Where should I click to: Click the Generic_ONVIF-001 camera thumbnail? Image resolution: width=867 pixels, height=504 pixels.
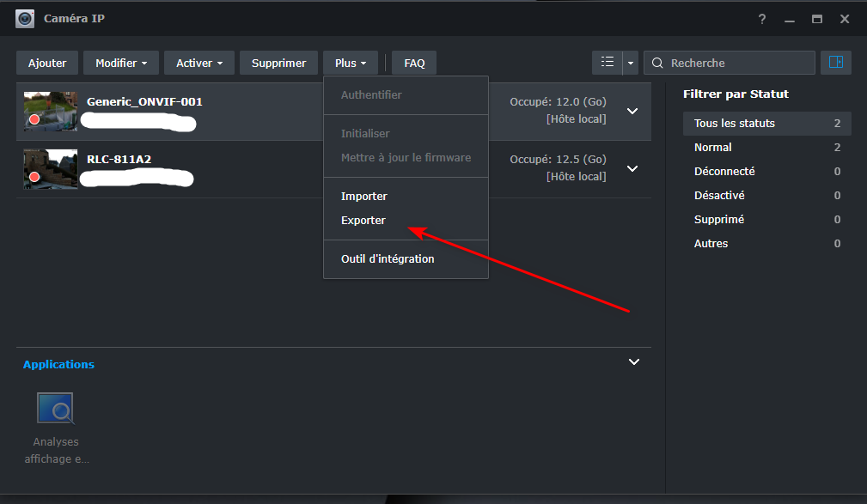[50, 112]
